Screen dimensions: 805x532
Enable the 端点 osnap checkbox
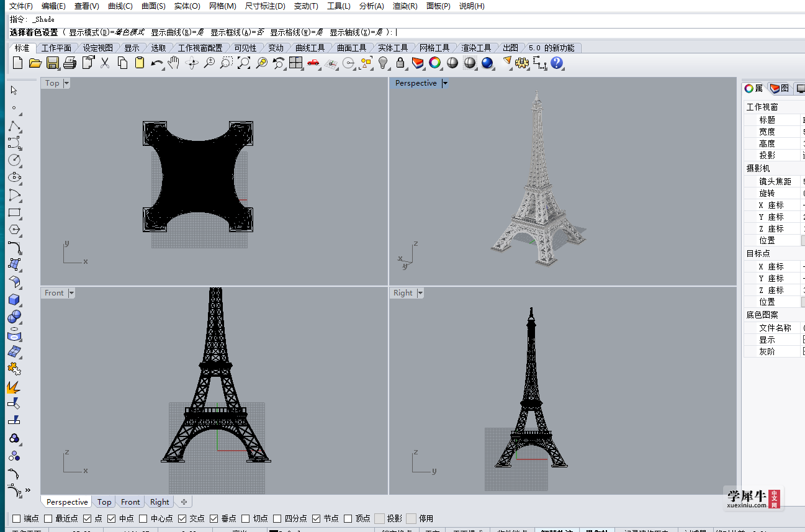[17, 518]
